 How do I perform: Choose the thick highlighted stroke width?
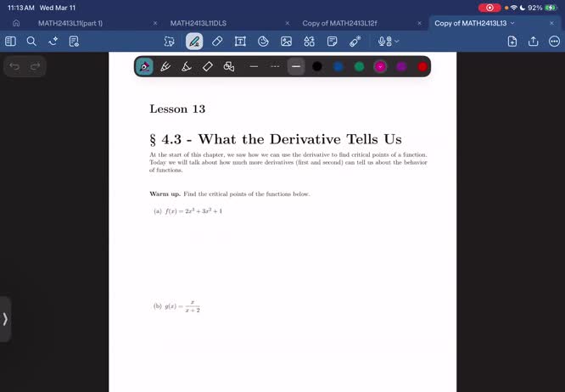tap(296, 67)
